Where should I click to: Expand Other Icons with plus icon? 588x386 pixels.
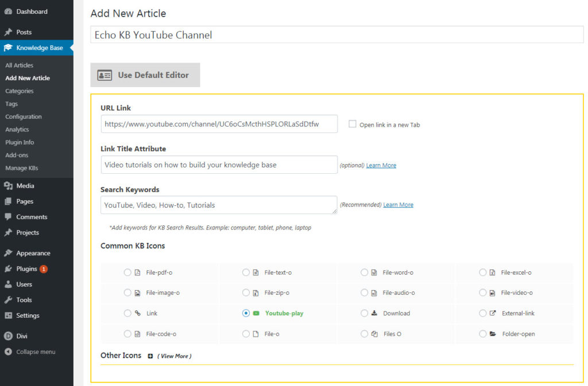[x=150, y=356]
